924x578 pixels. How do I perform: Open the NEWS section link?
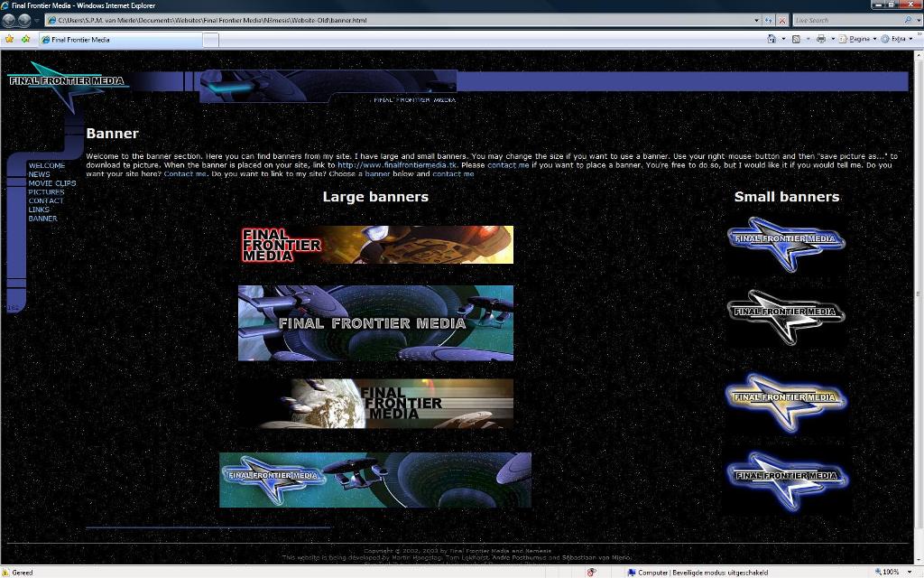pos(39,174)
